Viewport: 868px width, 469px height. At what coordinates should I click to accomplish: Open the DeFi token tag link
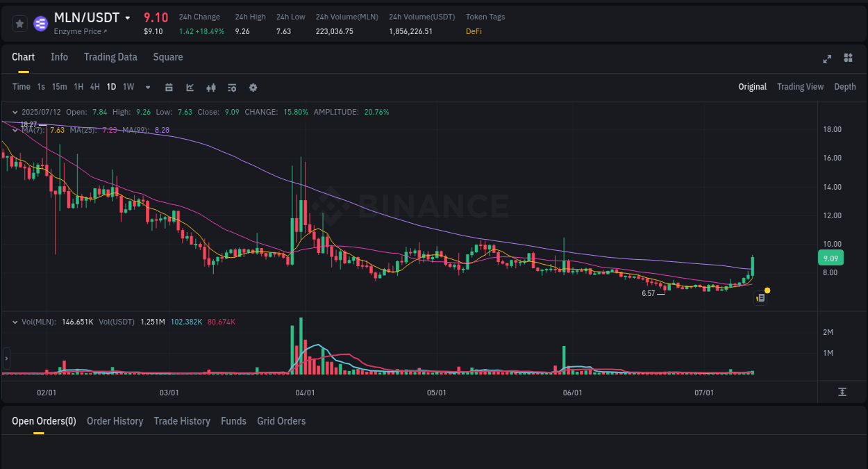click(x=474, y=31)
